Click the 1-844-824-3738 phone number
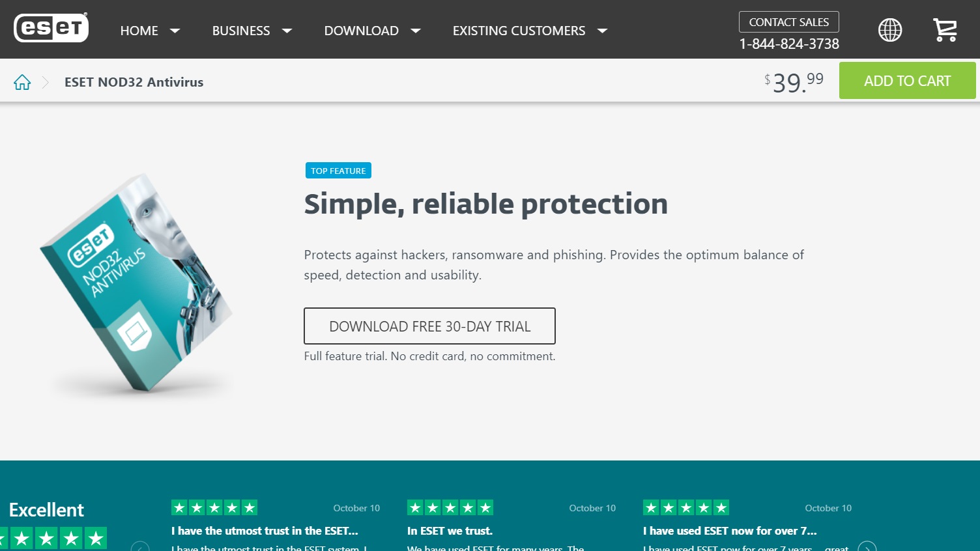 pos(788,44)
